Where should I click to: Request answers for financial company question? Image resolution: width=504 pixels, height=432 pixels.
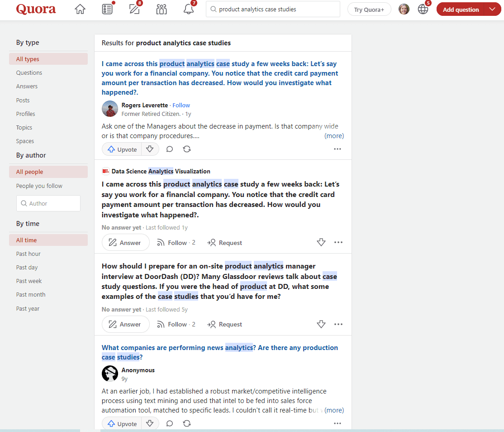click(224, 243)
